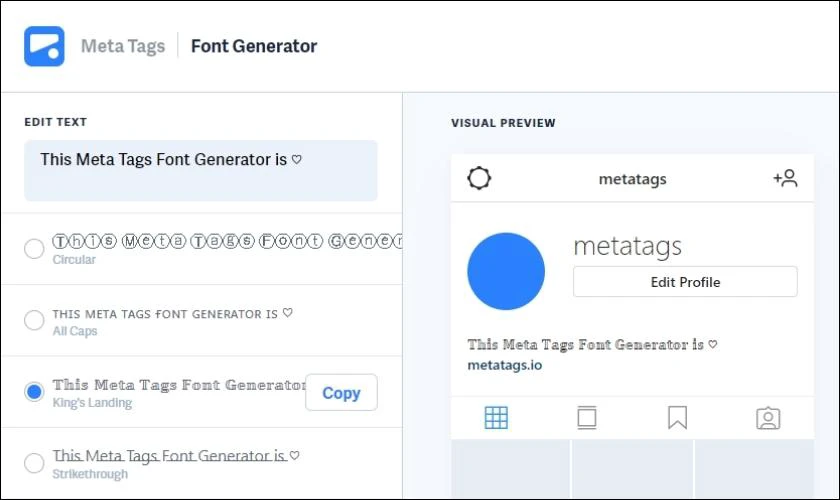Select the Strikethrough font radio button

pos(34,463)
